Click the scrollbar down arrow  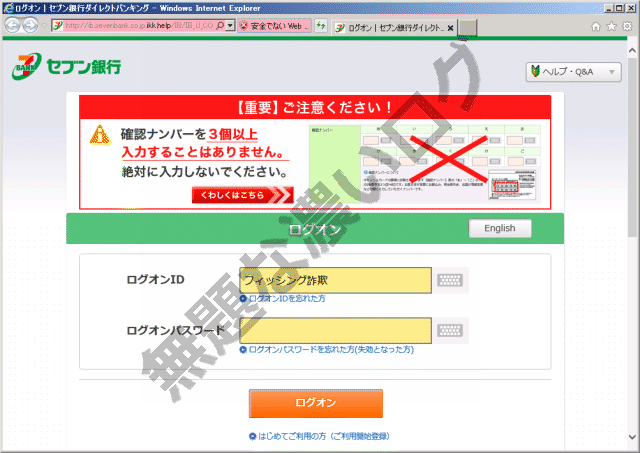(x=632, y=437)
